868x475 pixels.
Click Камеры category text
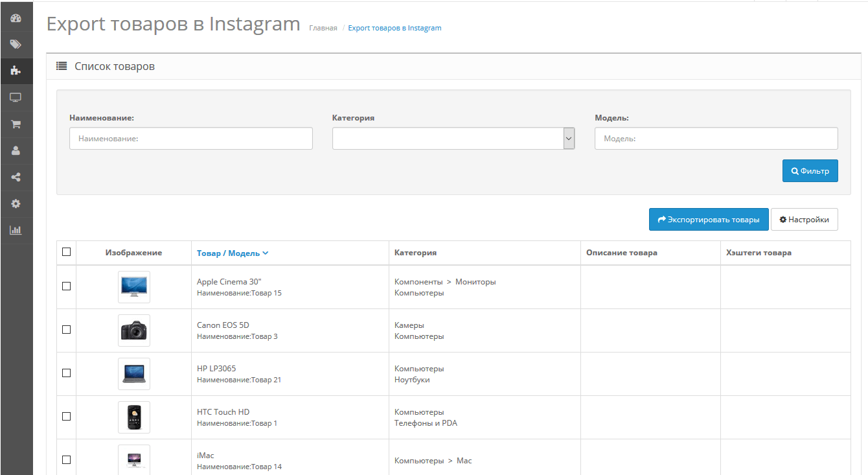409,325
